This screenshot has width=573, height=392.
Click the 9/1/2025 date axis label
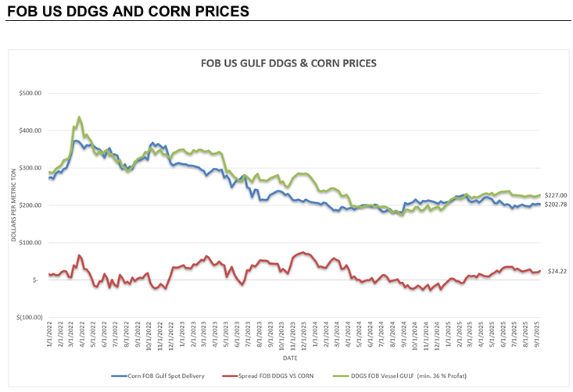[537, 334]
